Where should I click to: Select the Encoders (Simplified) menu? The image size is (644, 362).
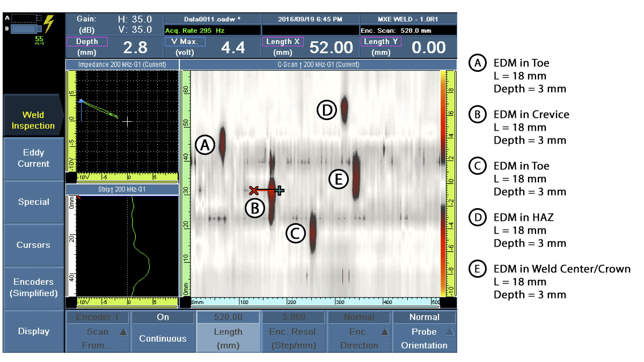[x=33, y=287]
